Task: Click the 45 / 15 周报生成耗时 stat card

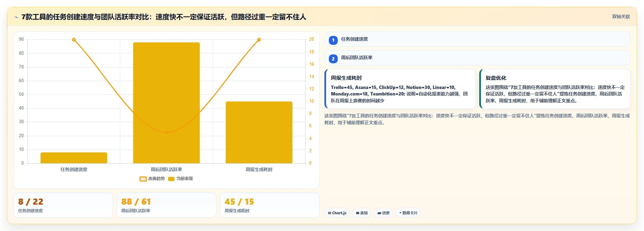Action: point(270,205)
